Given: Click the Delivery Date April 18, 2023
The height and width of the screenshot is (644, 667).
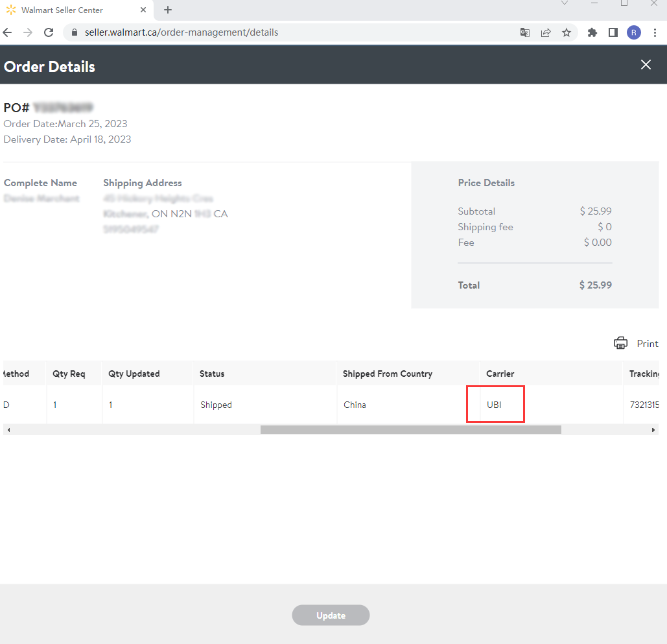Looking at the screenshot, I should (67, 139).
